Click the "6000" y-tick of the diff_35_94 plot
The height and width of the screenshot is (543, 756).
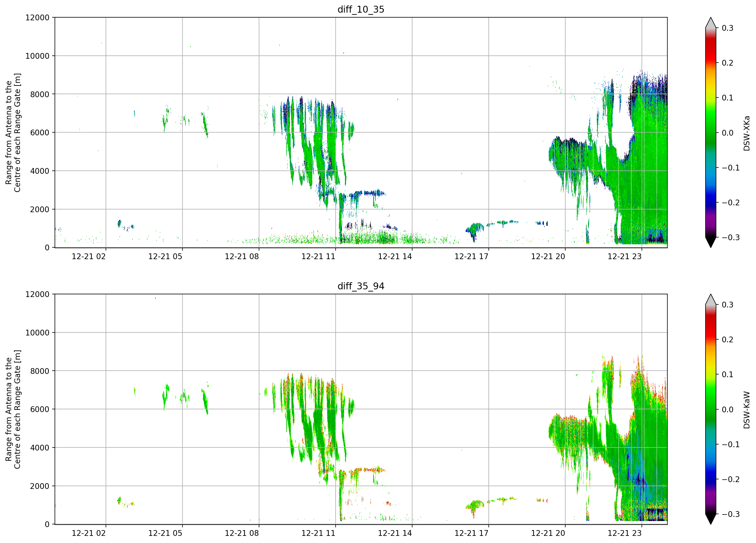40,409
